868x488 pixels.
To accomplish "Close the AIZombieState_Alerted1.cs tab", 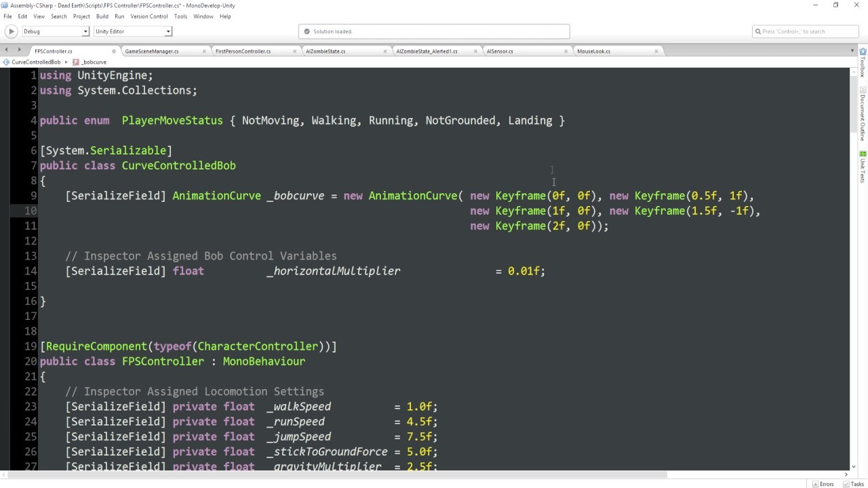I will pos(475,51).
